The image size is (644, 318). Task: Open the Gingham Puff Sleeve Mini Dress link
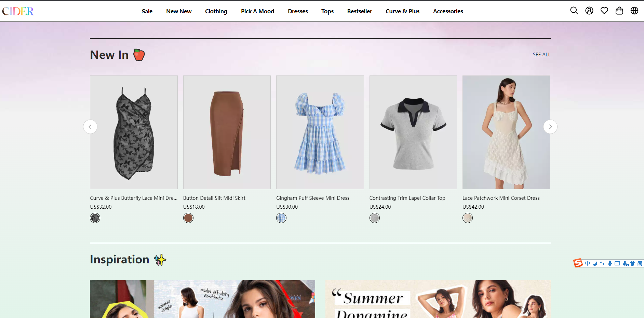[312, 198]
